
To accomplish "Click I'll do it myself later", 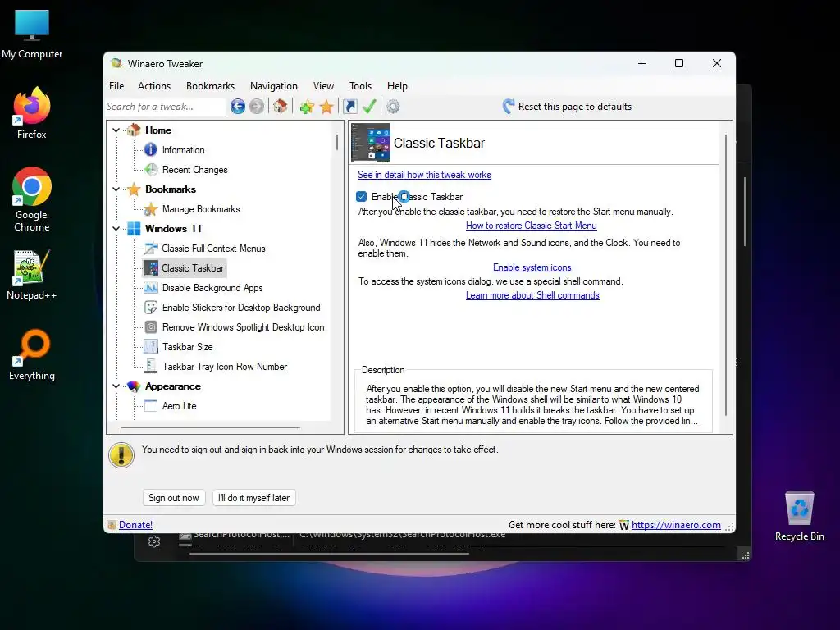I will (x=254, y=498).
